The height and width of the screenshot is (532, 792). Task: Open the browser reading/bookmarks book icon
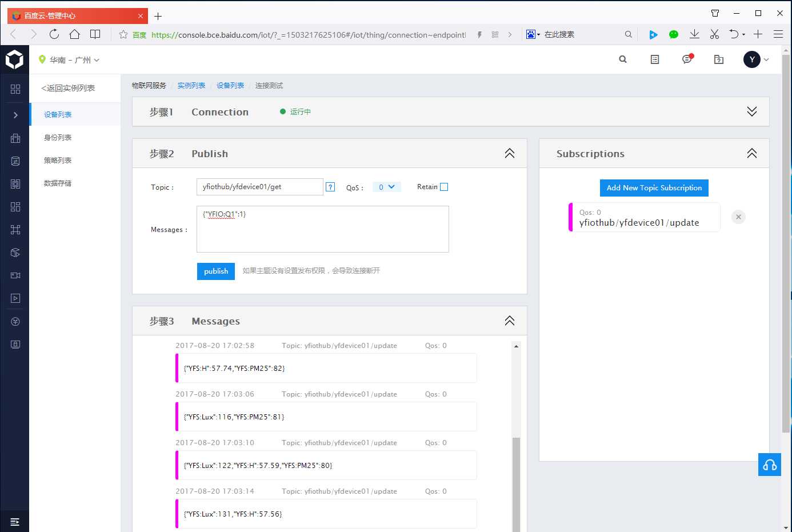click(x=95, y=34)
